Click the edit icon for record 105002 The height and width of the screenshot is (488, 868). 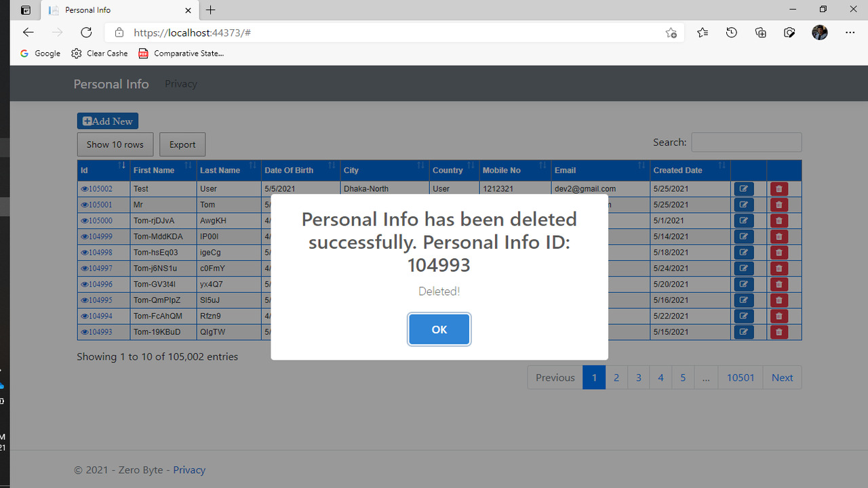[x=743, y=188]
